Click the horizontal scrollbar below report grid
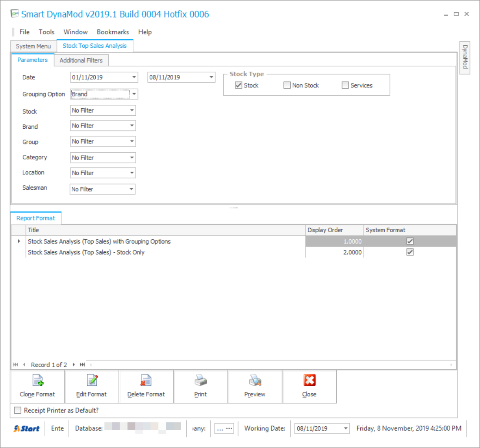 [x=271, y=364]
